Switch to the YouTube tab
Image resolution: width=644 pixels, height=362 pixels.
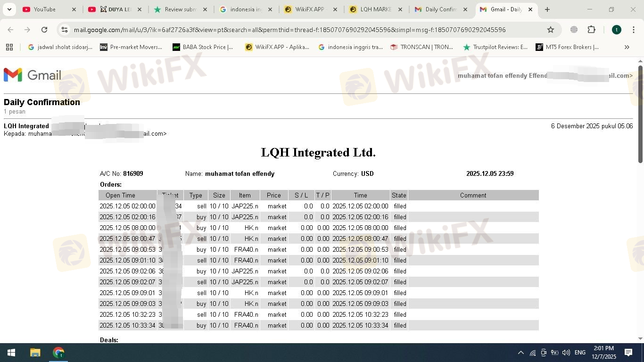tap(44, 9)
